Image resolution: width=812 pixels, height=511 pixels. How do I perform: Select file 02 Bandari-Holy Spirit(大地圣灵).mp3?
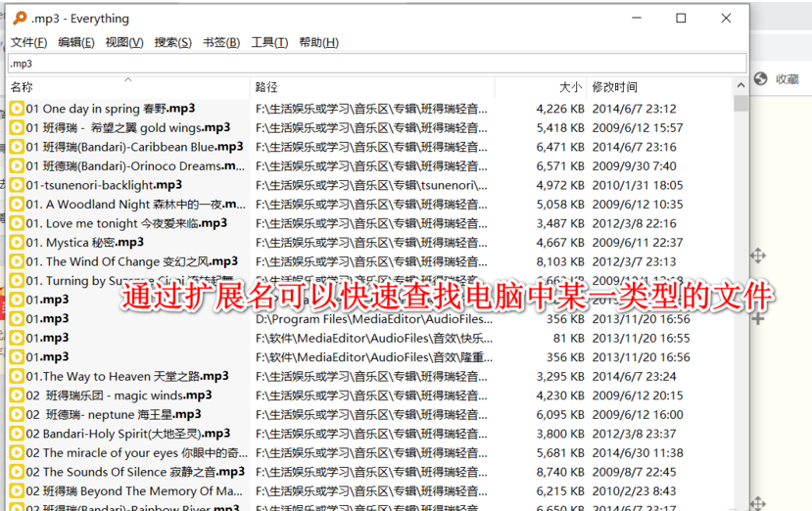(128, 434)
